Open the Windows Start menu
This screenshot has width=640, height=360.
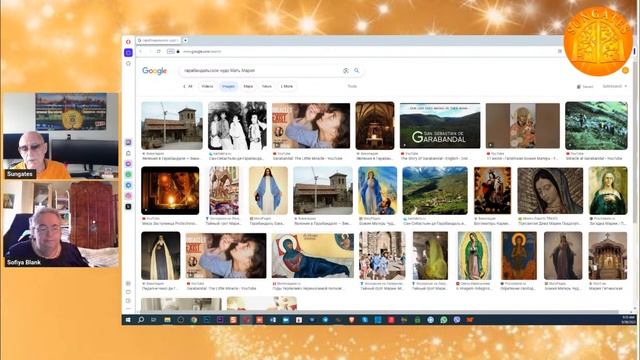128,320
